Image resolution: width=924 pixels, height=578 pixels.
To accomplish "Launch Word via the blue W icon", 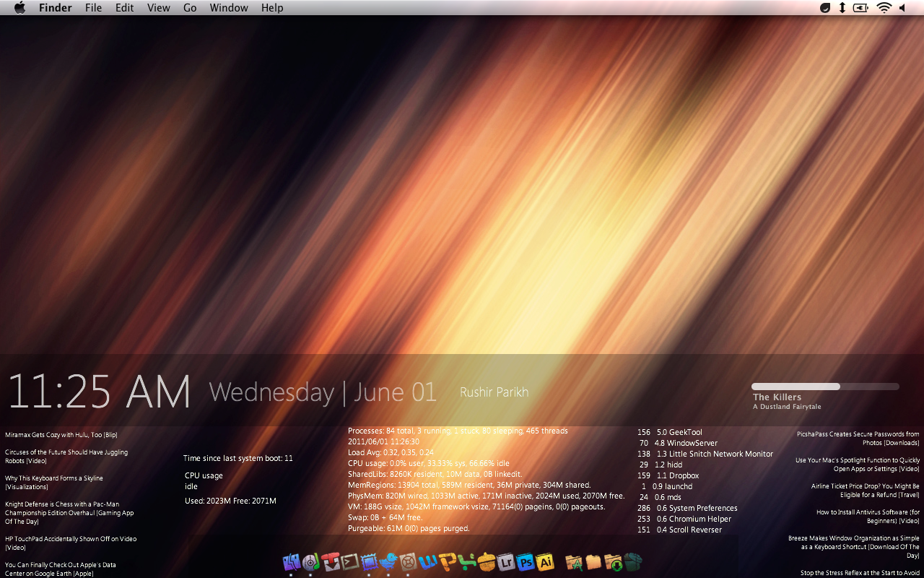I will click(428, 561).
